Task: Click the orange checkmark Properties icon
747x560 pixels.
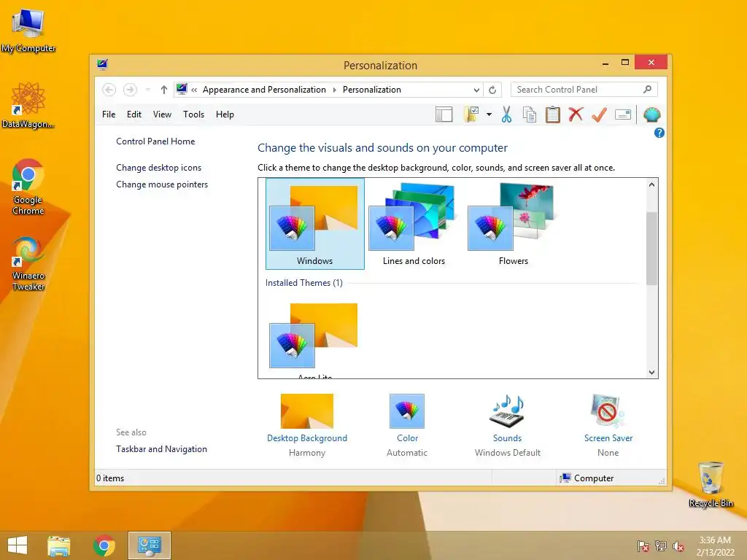Action: coord(599,114)
